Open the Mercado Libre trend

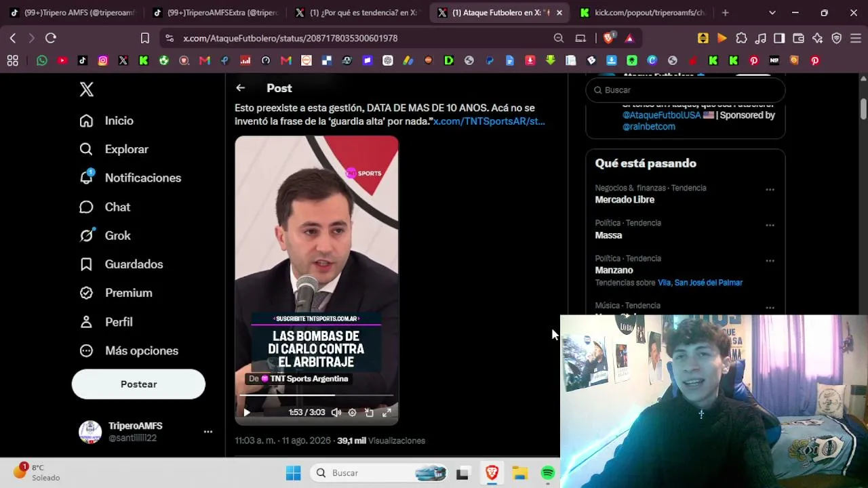tap(625, 200)
